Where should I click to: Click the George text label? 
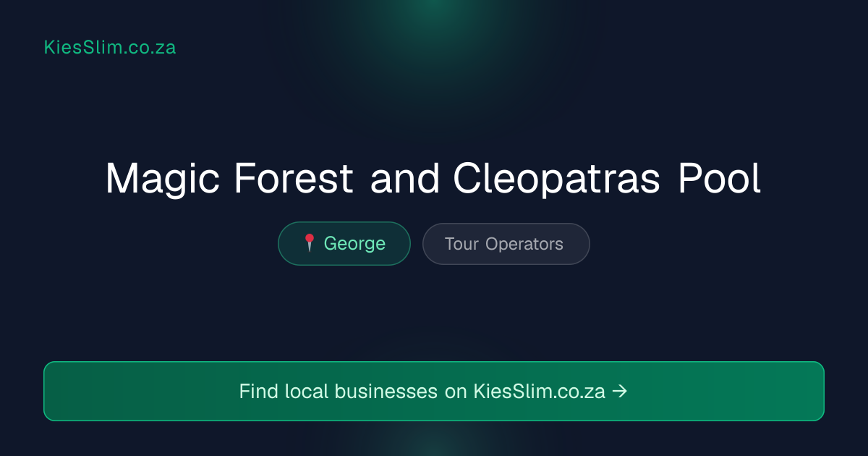coord(354,244)
